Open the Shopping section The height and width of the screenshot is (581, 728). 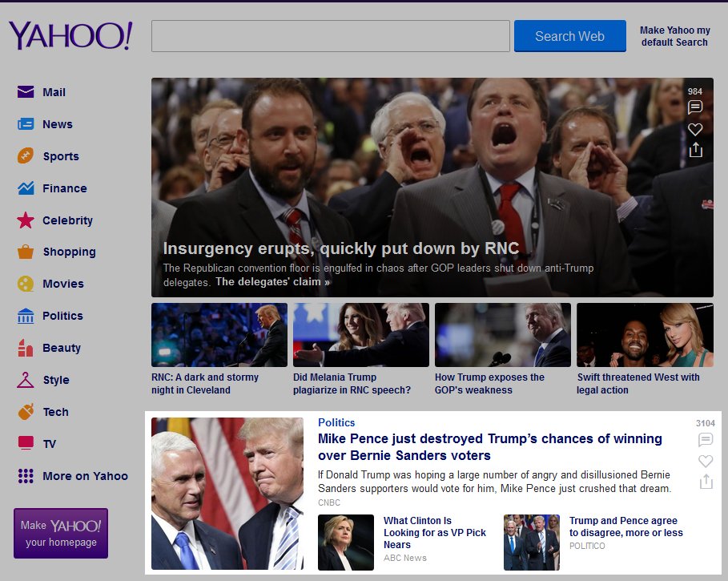click(69, 252)
